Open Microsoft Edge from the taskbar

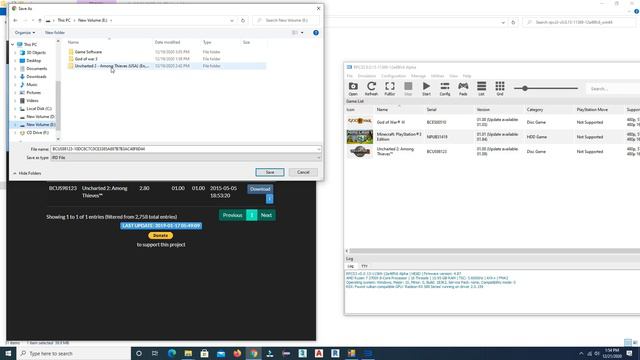[172, 353]
